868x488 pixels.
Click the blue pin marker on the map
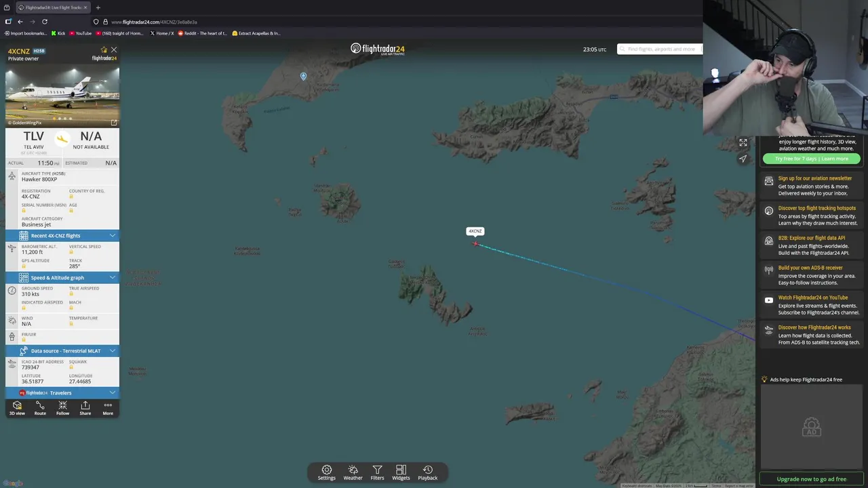pyautogui.click(x=303, y=76)
